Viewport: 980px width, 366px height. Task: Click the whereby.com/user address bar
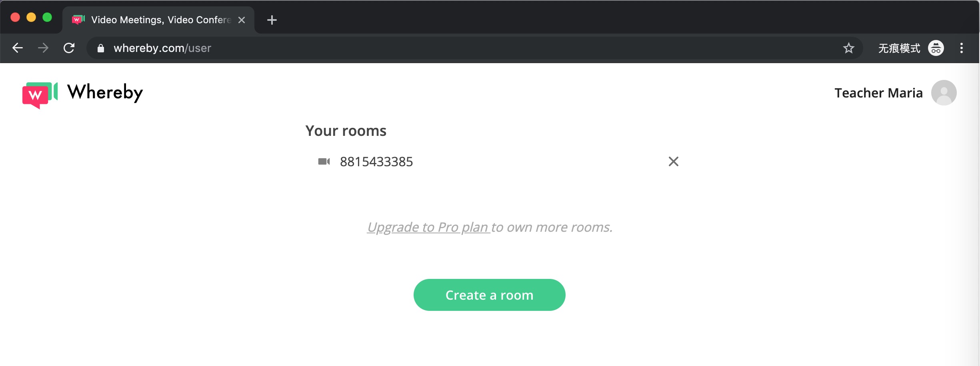[440, 48]
